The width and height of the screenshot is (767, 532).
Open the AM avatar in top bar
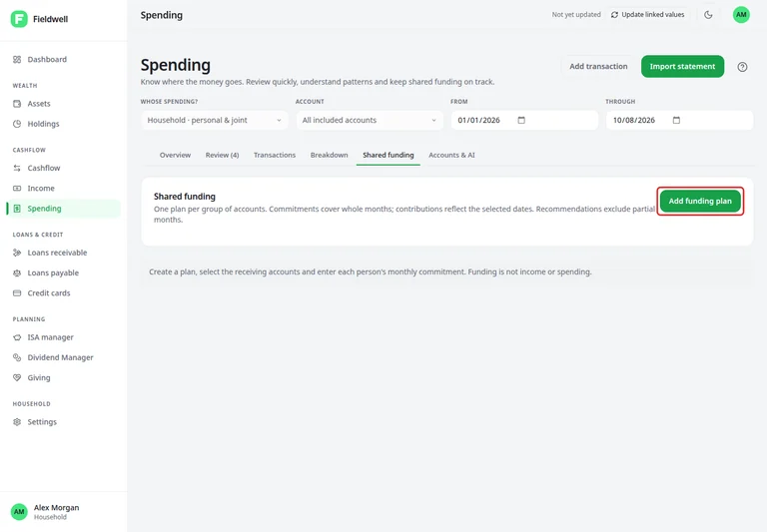coord(741,15)
